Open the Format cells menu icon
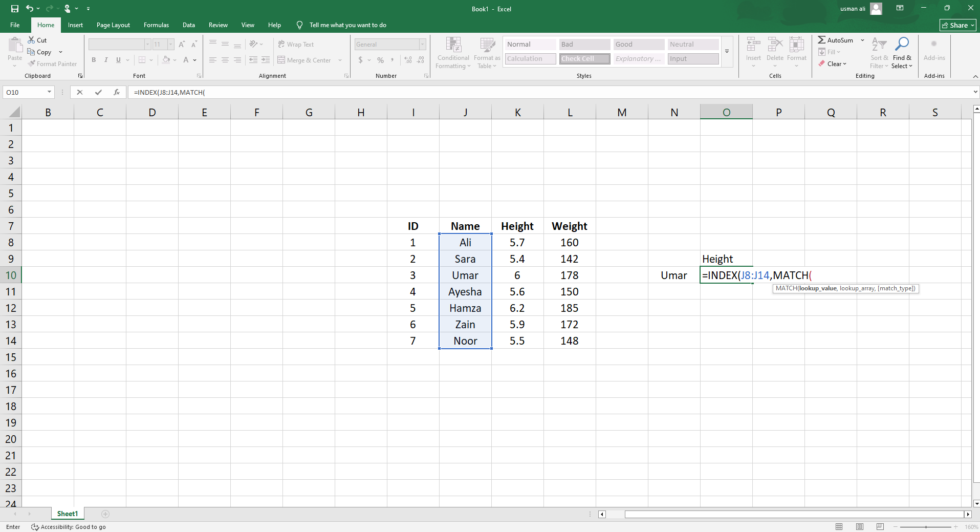This screenshot has height=532, width=980. [797, 45]
